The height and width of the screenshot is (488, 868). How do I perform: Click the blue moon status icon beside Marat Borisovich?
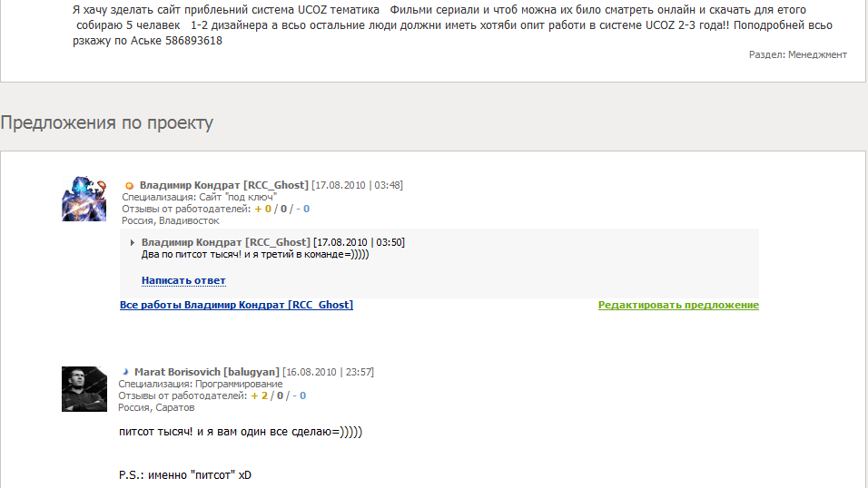(x=125, y=373)
